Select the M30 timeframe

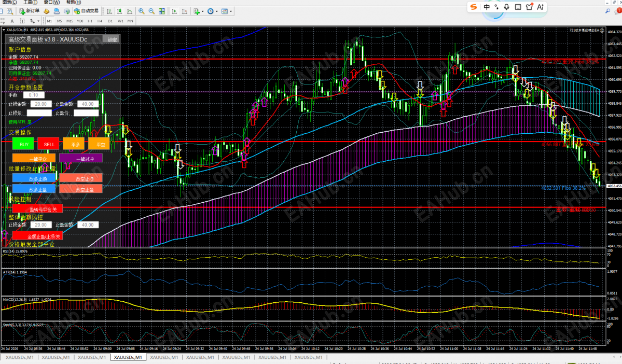tap(80, 21)
